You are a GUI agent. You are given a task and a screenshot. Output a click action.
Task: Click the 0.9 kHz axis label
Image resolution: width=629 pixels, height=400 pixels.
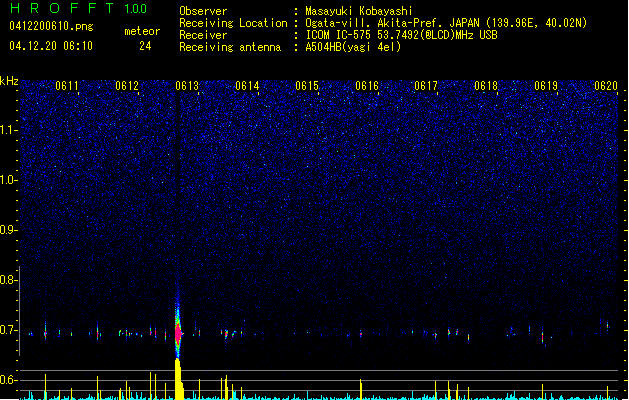(9, 230)
